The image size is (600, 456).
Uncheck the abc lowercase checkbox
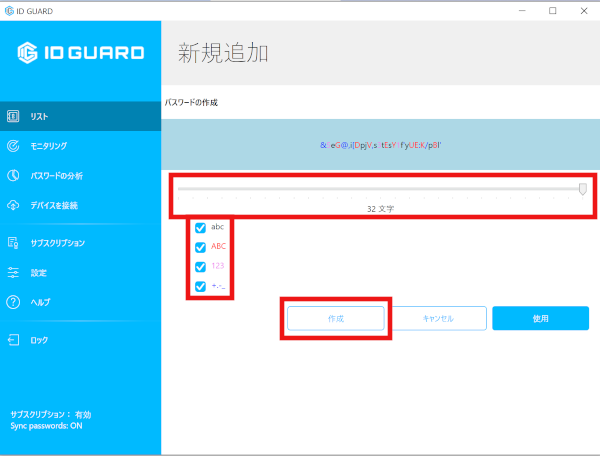point(200,228)
